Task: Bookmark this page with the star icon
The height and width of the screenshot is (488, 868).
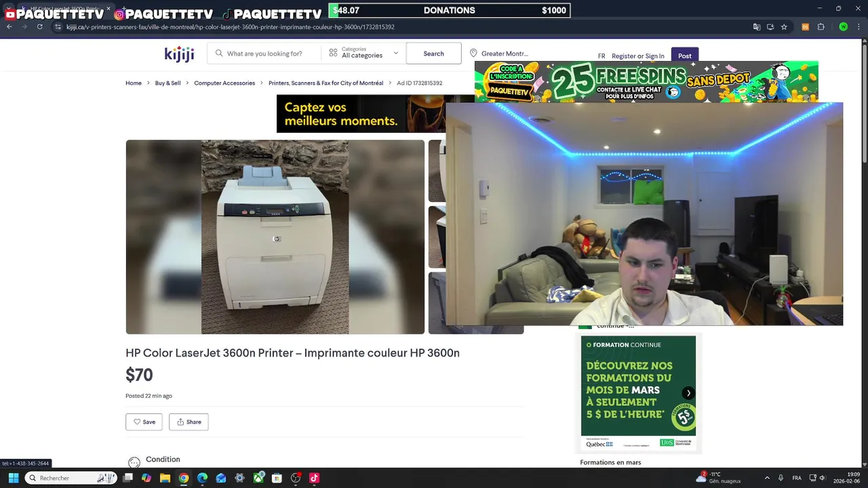Action: (784, 26)
